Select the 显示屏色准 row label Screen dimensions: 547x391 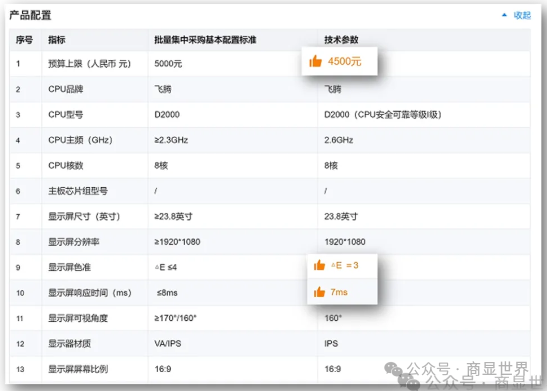click(x=69, y=268)
